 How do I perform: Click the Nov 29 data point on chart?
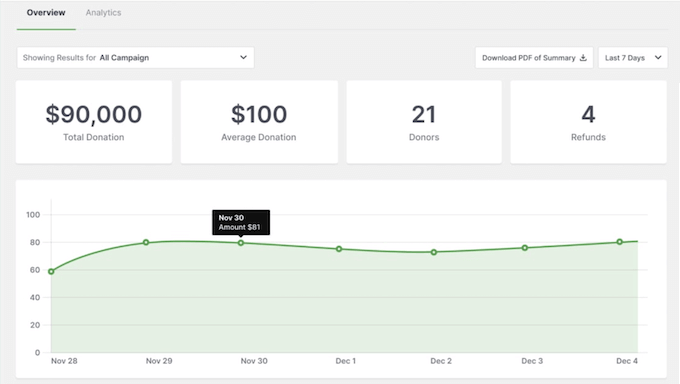[x=146, y=243]
